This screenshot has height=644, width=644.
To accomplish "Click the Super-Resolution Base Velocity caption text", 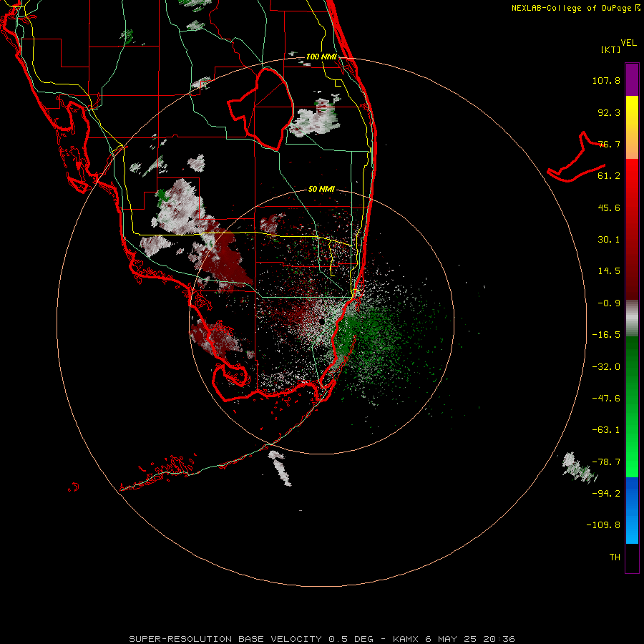I will (322, 639).
